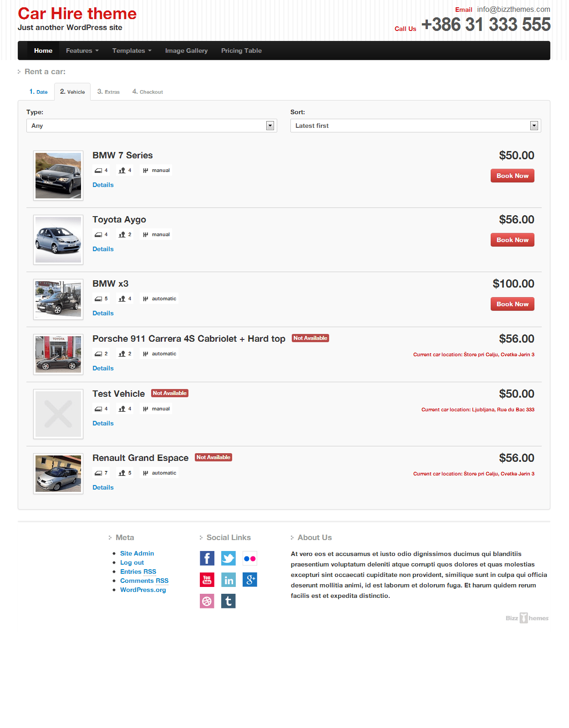Open the Pricing Table page
Screen dimensions: 569x728
[x=241, y=51]
